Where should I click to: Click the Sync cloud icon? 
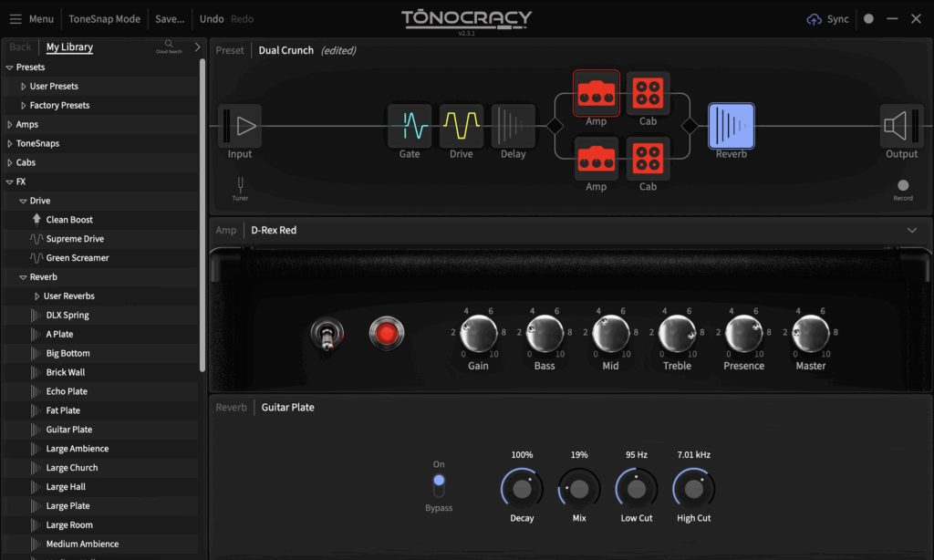click(x=814, y=20)
